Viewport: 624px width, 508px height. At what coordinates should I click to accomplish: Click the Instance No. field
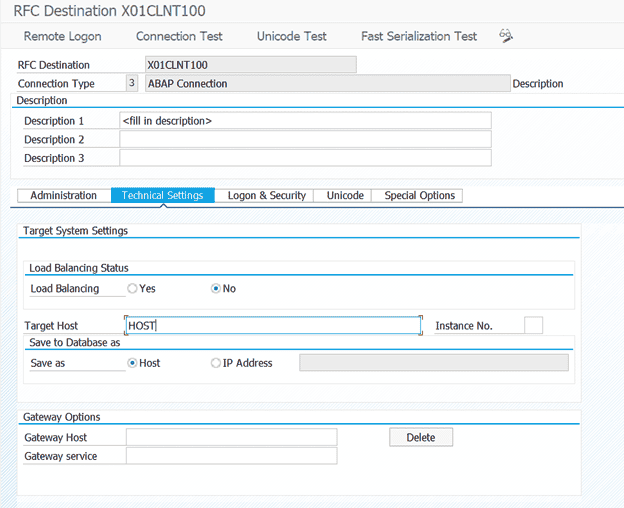(533, 325)
